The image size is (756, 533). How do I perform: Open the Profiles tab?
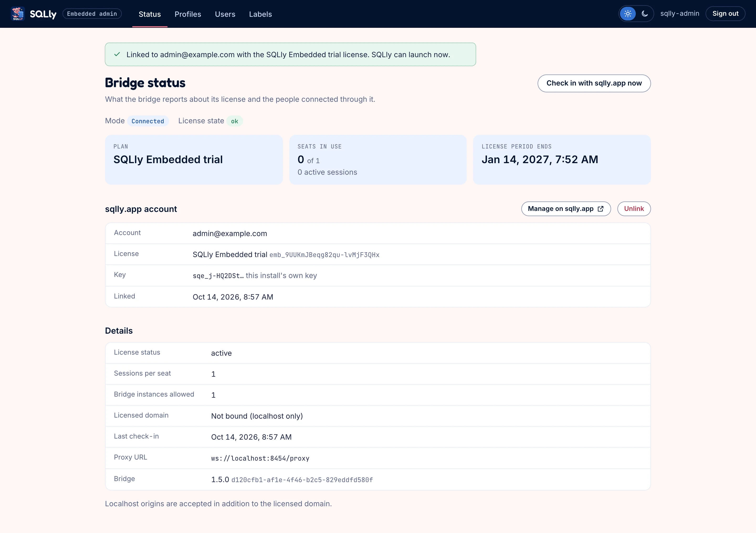coord(188,14)
